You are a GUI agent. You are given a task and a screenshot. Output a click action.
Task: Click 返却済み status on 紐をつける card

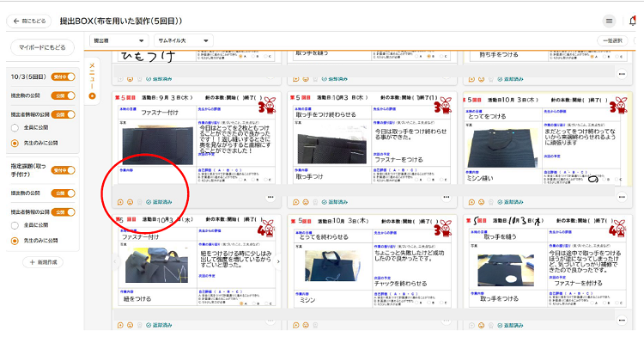[x=160, y=325]
